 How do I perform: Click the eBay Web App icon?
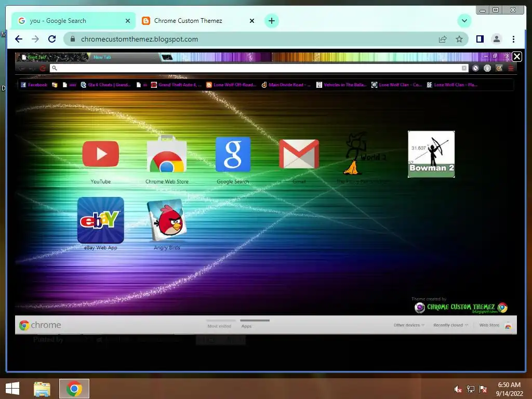100,220
